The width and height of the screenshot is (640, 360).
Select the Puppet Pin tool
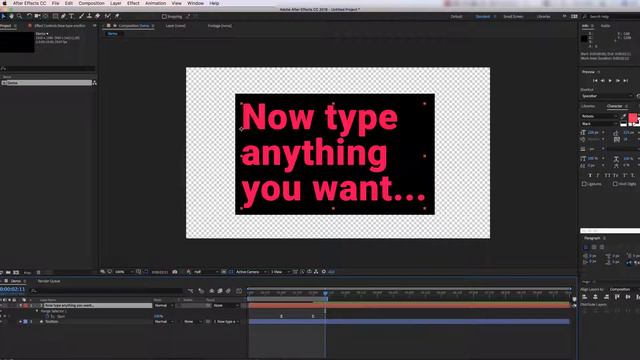117,16
